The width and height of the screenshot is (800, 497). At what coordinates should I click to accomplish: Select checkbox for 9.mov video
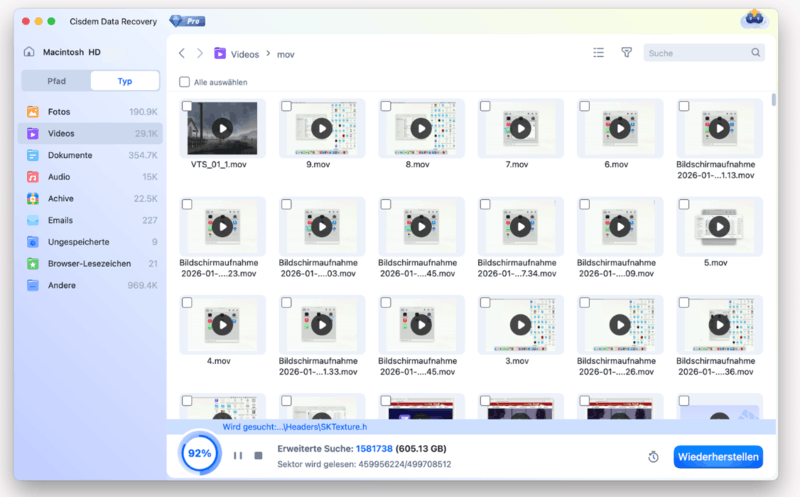coord(287,106)
